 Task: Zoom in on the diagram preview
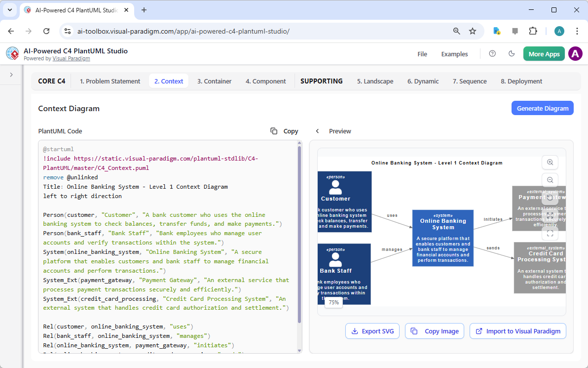(550, 162)
